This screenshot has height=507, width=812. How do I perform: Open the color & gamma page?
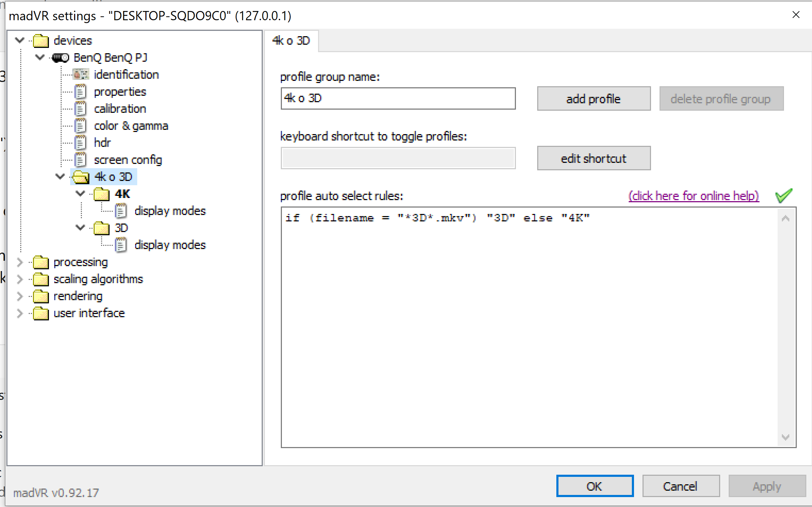coord(131,126)
